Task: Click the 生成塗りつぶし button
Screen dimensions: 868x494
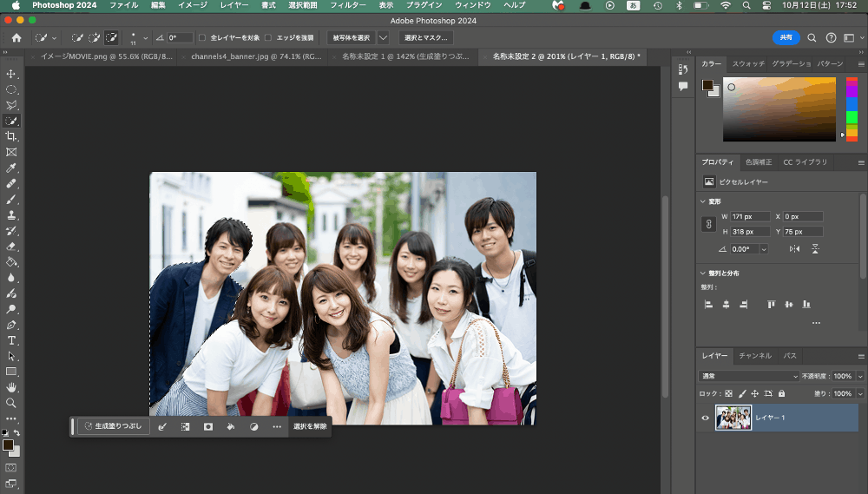Action: click(x=114, y=426)
